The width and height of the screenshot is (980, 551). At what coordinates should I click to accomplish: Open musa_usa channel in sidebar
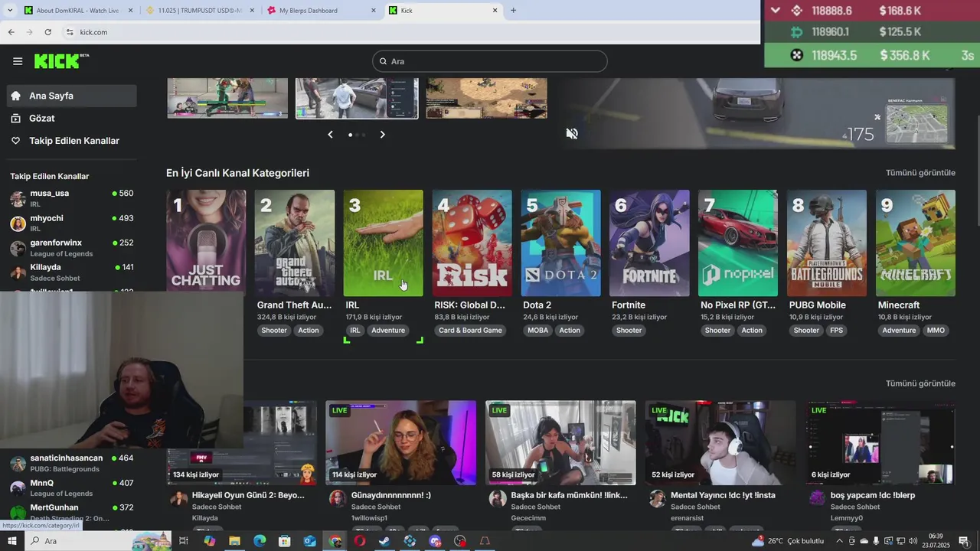tap(71, 198)
